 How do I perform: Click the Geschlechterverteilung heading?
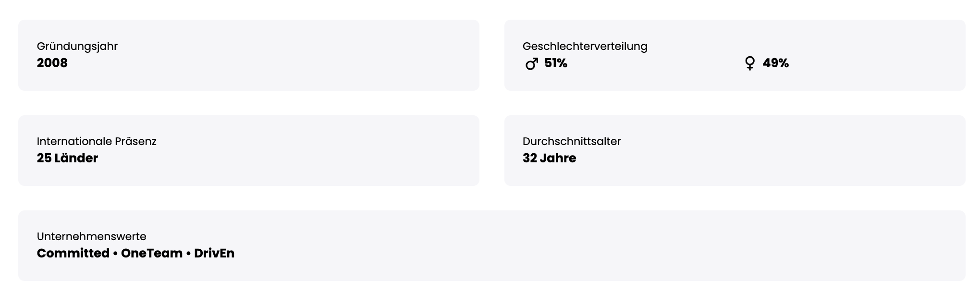[x=585, y=46]
